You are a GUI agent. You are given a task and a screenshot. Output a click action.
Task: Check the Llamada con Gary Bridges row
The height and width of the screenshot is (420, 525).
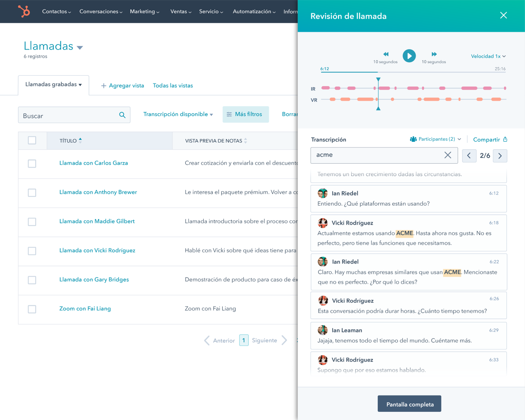pos(32,280)
